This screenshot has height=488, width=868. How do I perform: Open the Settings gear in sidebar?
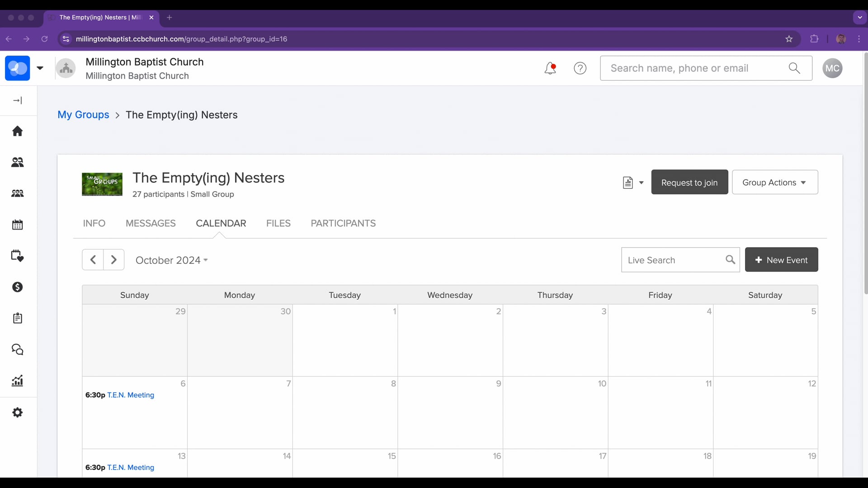point(18,413)
